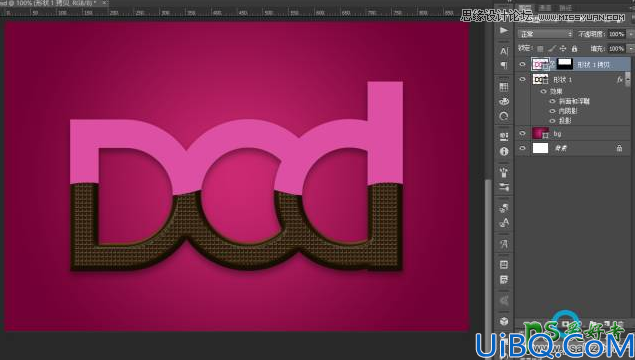
Task: Toggle lock image pixels brush icon
Action: [552, 49]
